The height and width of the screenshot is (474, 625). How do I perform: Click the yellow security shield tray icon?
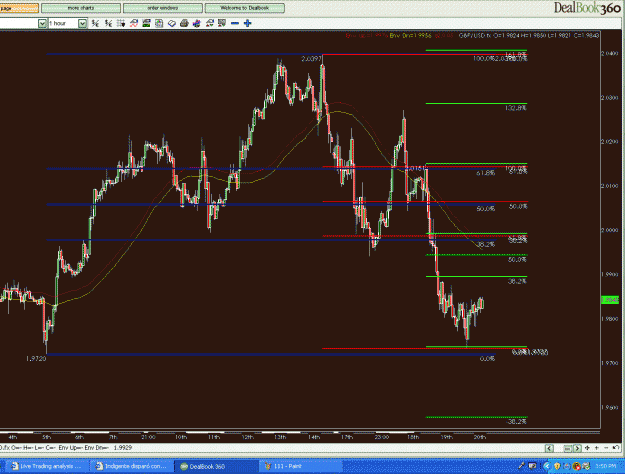coord(557,466)
